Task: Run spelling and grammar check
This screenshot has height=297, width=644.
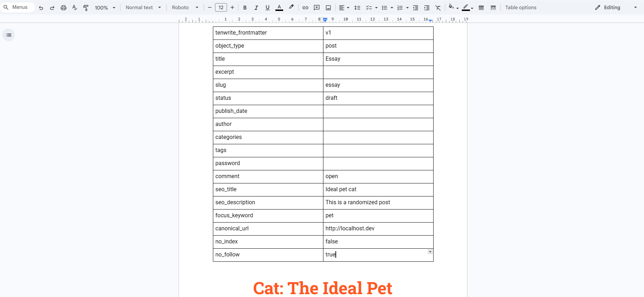Action: click(x=75, y=7)
